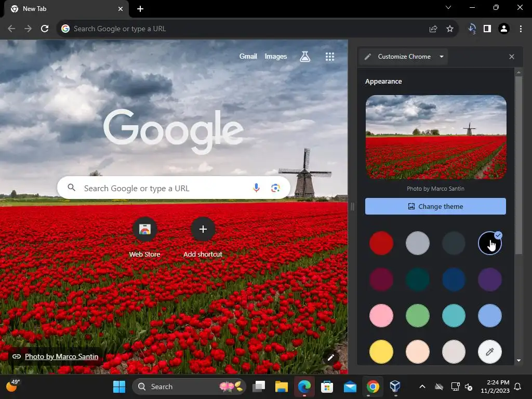The image size is (532, 399).
Task: Choose the green color swatch
Action: tap(417, 315)
